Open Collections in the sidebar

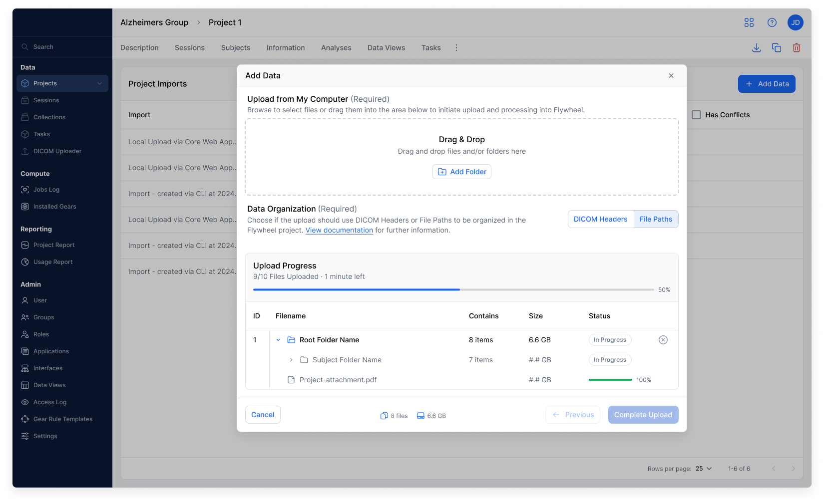point(62,117)
